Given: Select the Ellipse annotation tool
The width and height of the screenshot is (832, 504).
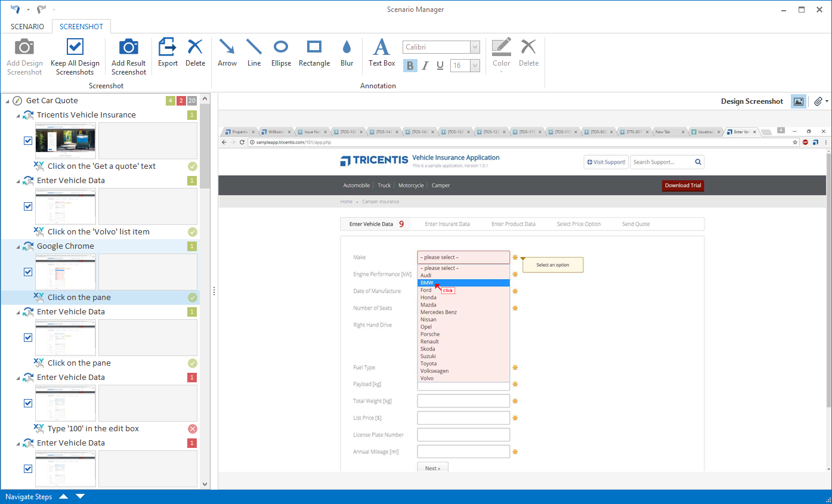Looking at the screenshot, I should pyautogui.click(x=281, y=52).
